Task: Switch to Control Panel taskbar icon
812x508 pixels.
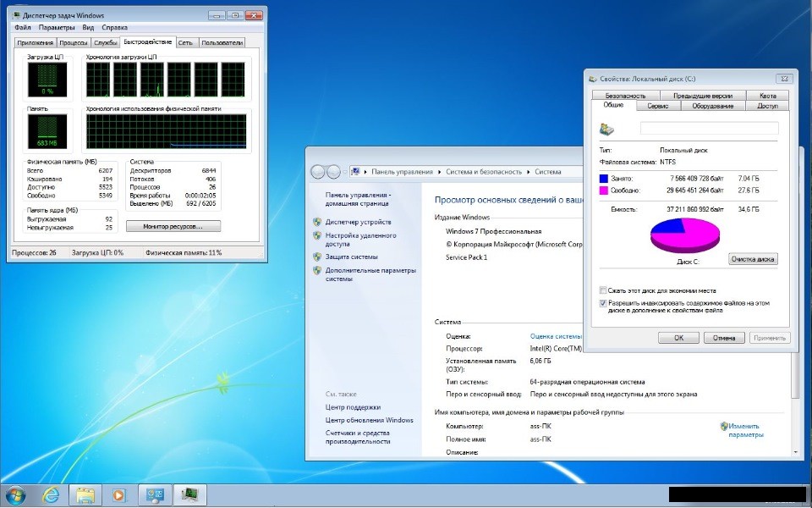Action: click(155, 495)
